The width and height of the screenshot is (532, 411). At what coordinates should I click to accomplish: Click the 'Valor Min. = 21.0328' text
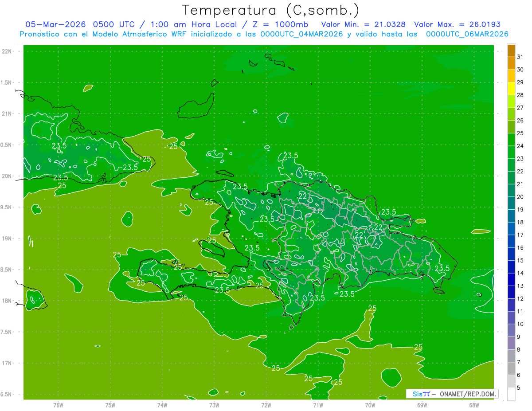tap(364, 24)
